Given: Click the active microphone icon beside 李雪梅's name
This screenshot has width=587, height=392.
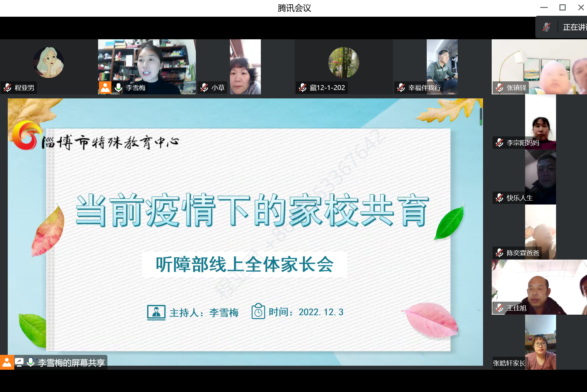Looking at the screenshot, I should point(118,88).
